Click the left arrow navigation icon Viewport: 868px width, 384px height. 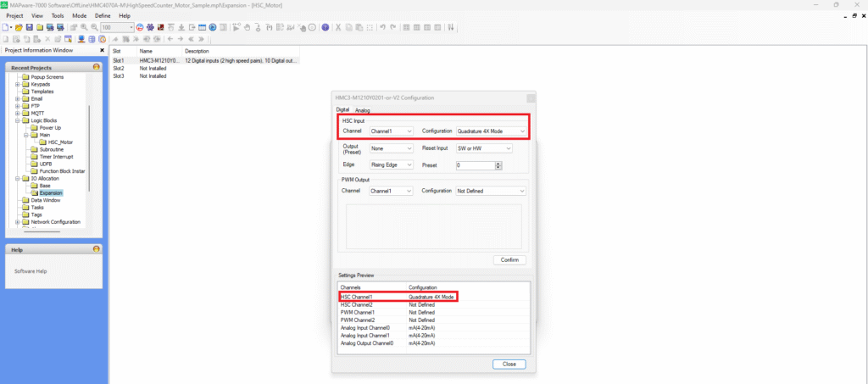(170, 39)
